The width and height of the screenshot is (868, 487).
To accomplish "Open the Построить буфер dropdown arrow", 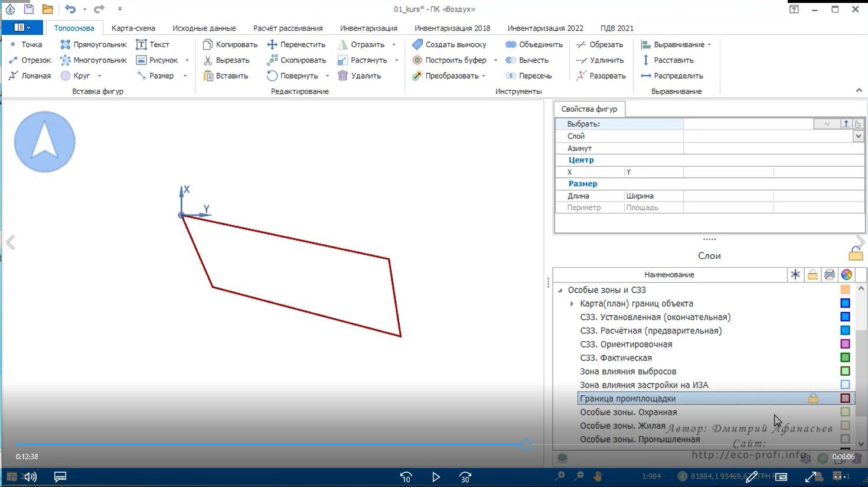I will click(495, 60).
